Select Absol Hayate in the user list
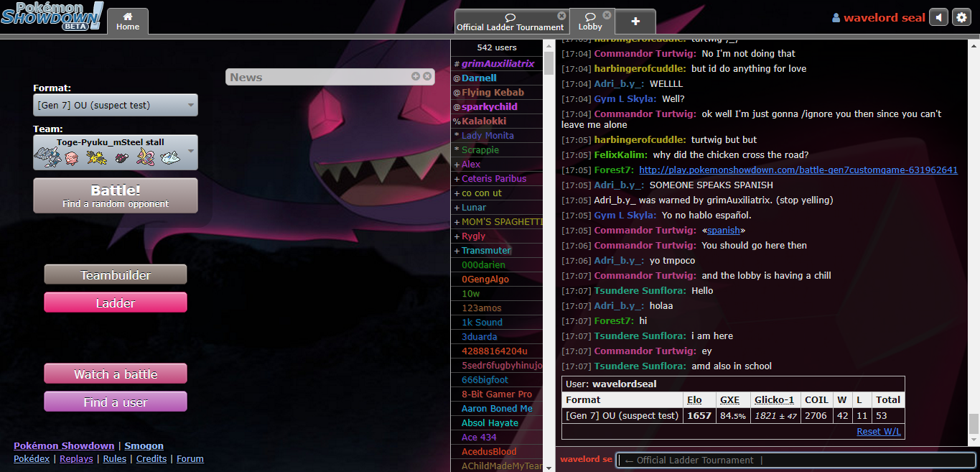Image resolution: width=980 pixels, height=472 pixels. (x=497, y=423)
